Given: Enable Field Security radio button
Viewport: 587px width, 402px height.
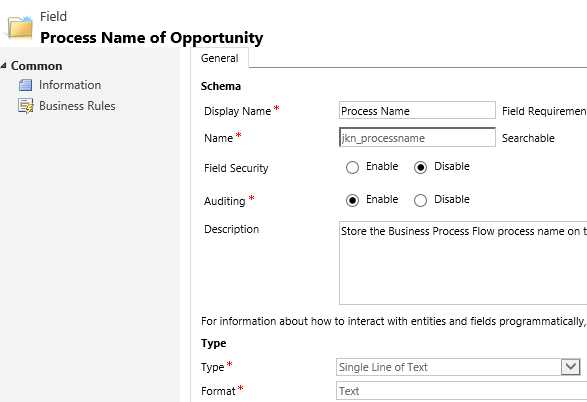Looking at the screenshot, I should coord(352,167).
